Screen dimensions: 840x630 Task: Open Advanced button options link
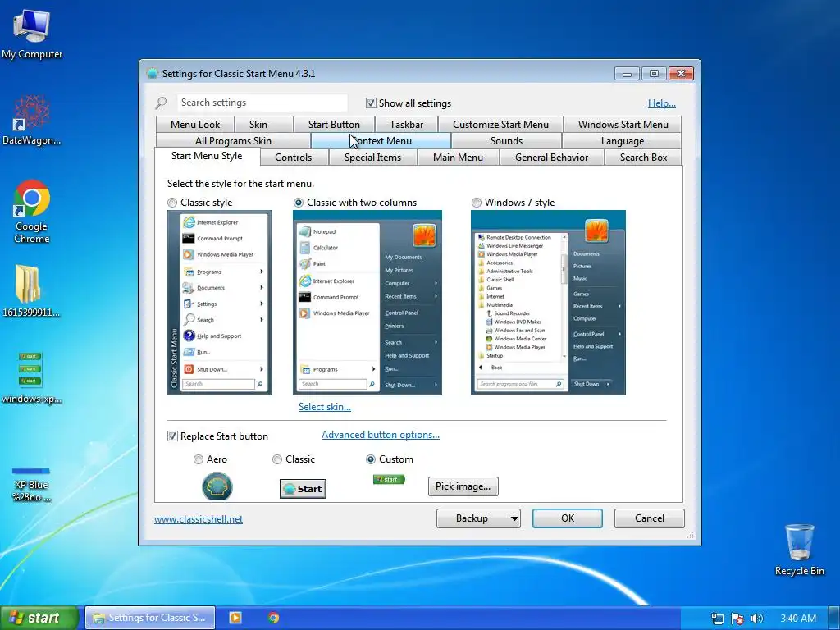381,435
